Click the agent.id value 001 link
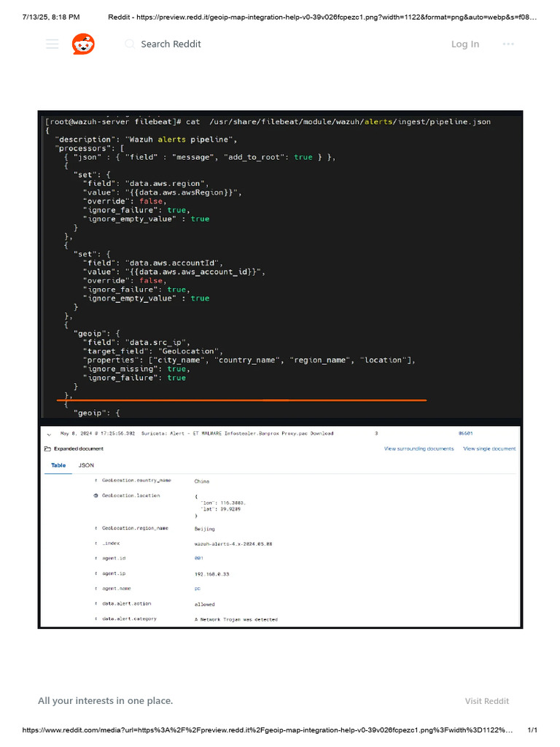This screenshot has height=747, width=560. pos(198,558)
